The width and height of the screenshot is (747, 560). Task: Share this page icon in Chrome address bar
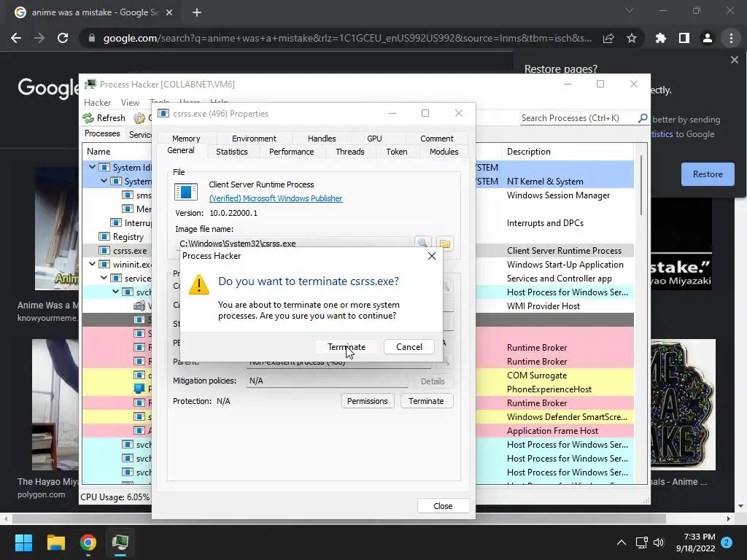pyautogui.click(x=608, y=38)
